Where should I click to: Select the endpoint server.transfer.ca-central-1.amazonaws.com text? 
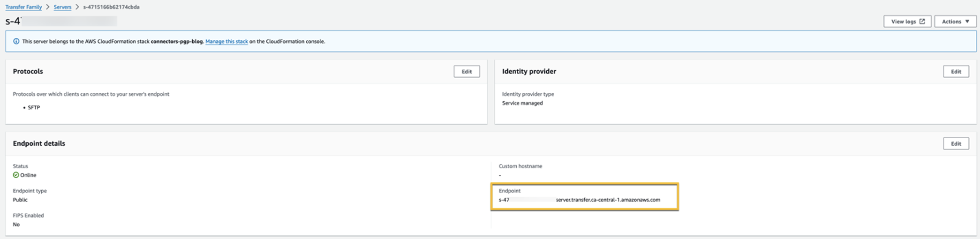[608, 200]
